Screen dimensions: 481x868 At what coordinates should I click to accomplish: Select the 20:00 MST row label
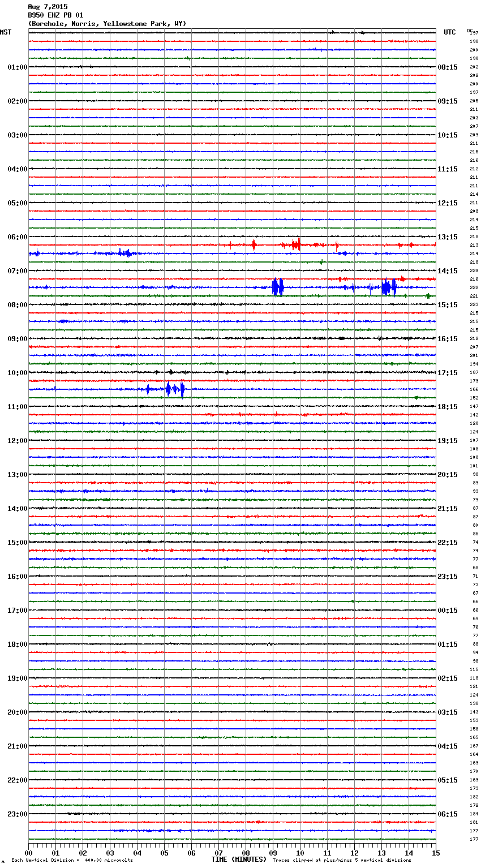pyautogui.click(x=18, y=712)
